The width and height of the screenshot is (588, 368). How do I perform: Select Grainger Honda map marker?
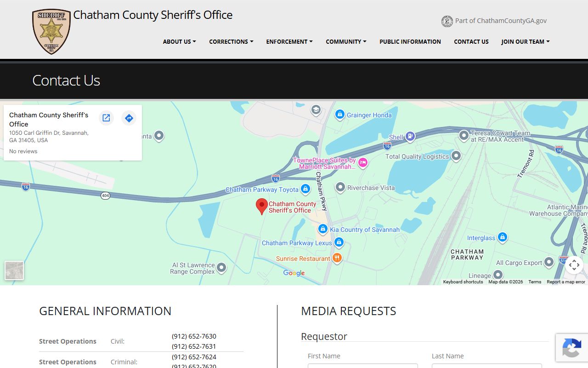coord(339,114)
